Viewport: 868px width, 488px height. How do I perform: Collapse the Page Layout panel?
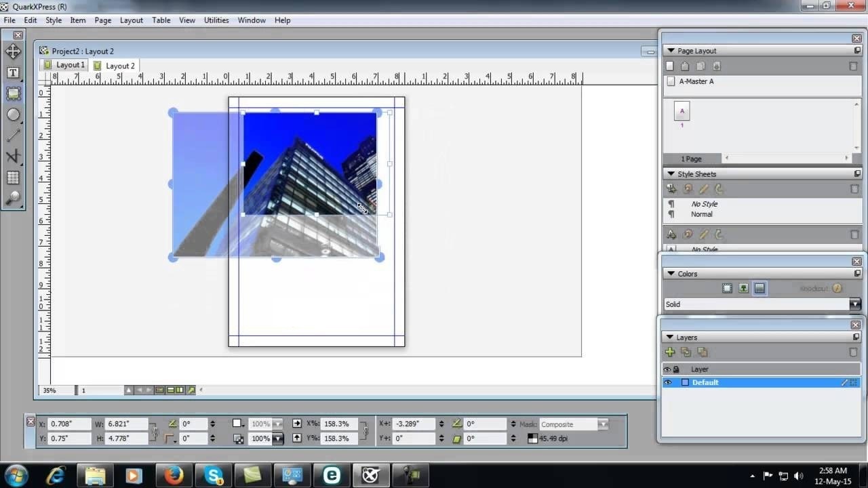click(671, 51)
